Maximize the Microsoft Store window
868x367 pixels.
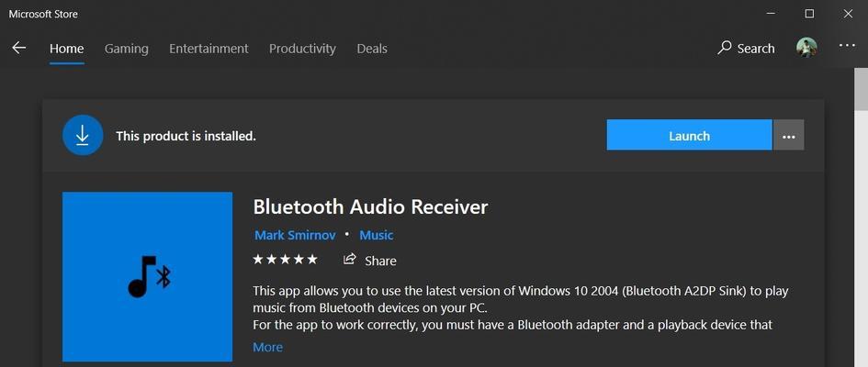[809, 14]
